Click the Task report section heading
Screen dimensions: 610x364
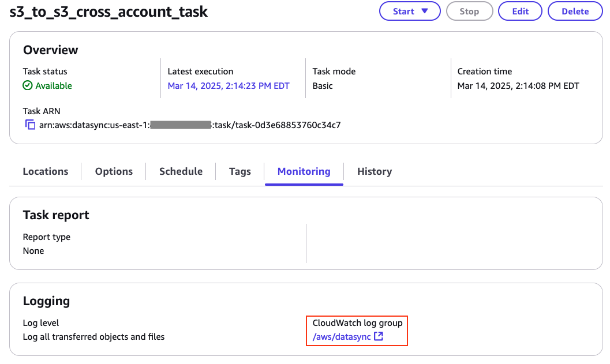pos(55,215)
